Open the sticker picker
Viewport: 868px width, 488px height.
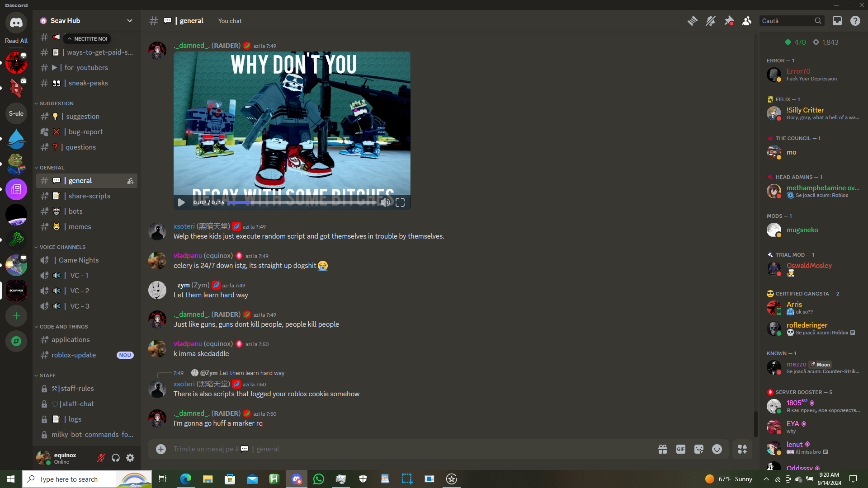click(x=699, y=449)
